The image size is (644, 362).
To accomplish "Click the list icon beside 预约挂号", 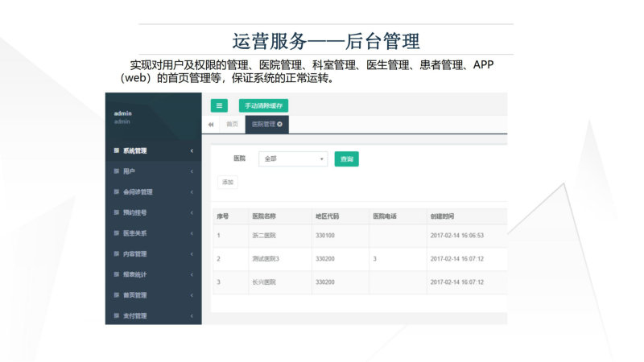I will (117, 212).
